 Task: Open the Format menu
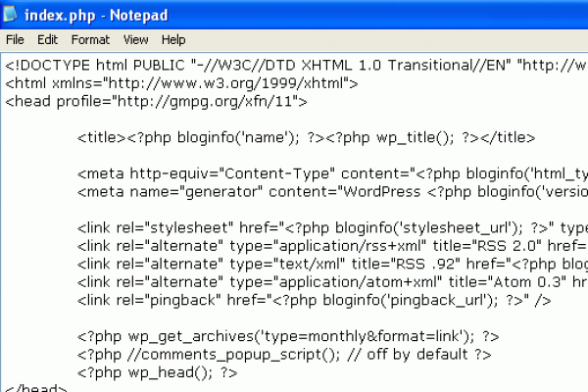pyautogui.click(x=90, y=40)
